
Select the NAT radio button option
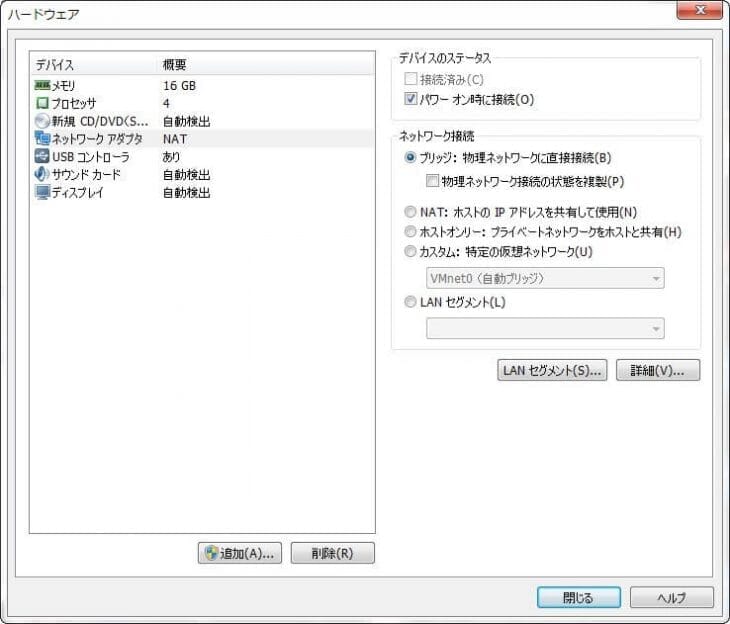(x=411, y=213)
